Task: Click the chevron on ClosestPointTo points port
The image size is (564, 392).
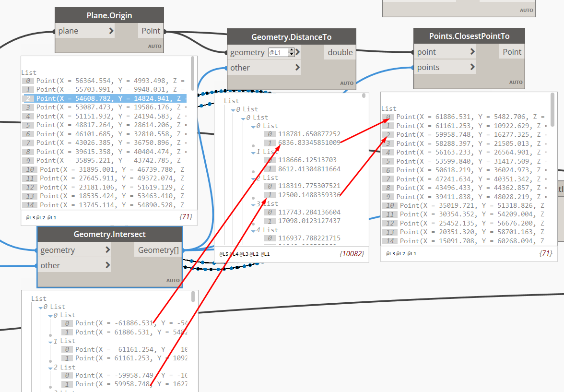Action: 472,67
